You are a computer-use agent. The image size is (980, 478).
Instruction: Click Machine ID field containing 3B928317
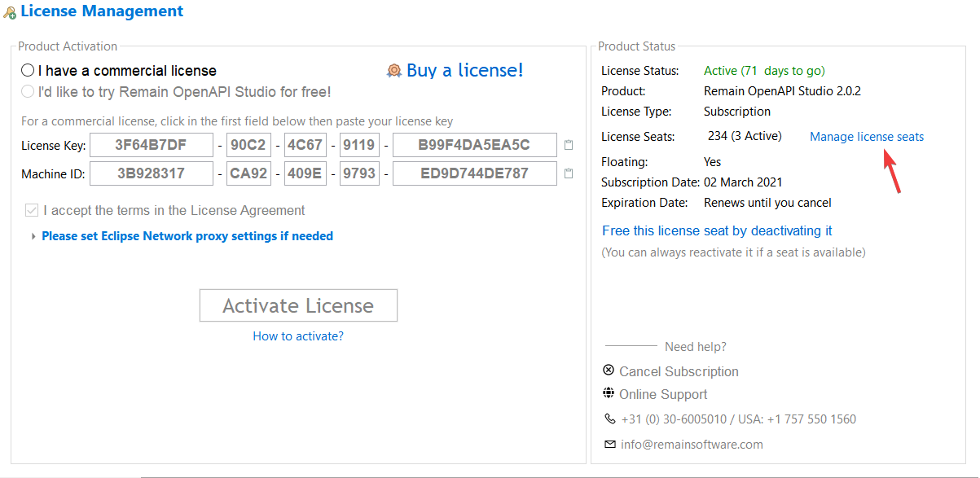coord(152,173)
